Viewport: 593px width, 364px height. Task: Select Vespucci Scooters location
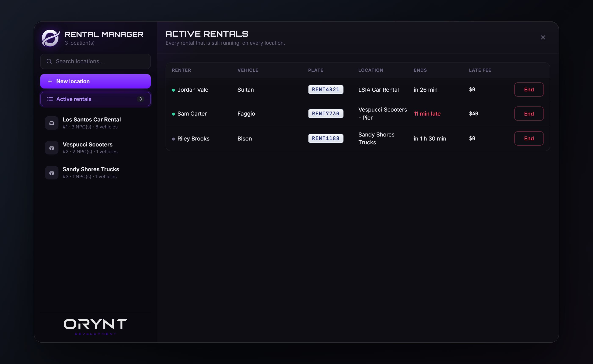coord(95,148)
